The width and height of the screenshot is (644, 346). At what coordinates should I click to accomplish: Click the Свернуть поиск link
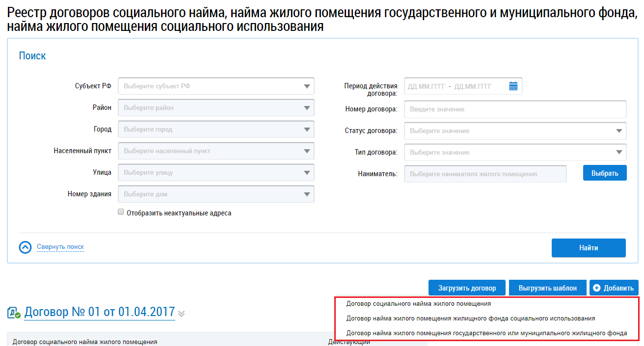pyautogui.click(x=60, y=247)
